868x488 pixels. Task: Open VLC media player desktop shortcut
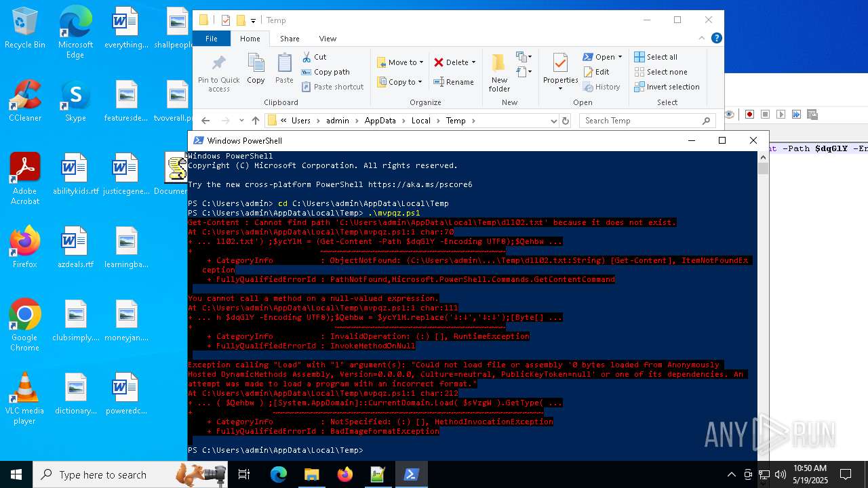tap(25, 399)
